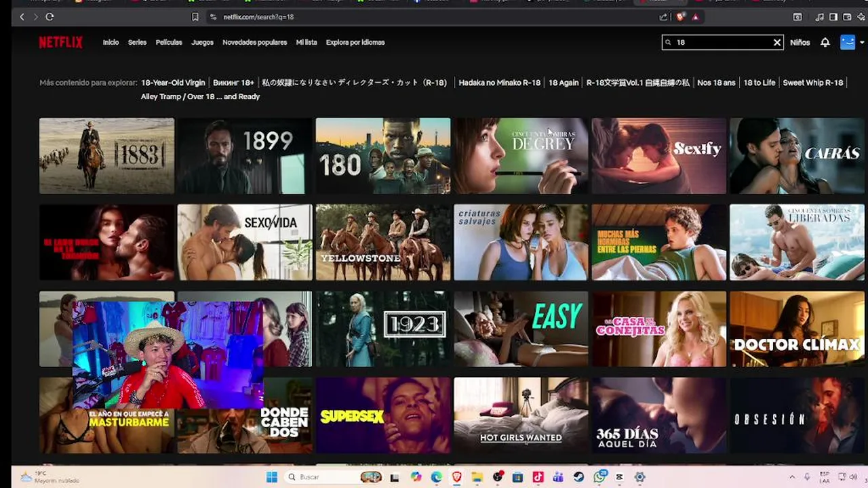Open suggestion 18 Again
This screenshot has width=868, height=488.
[x=564, y=83]
